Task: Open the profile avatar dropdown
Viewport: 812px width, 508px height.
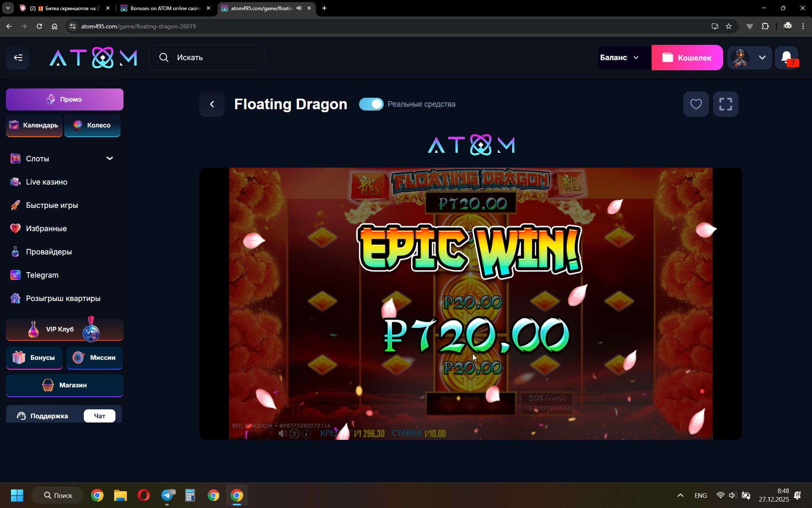Action: click(749, 58)
